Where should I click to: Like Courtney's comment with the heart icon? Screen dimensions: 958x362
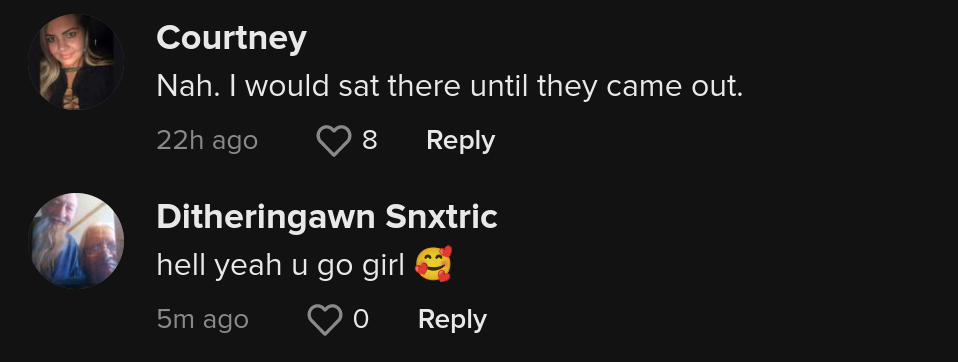pyautogui.click(x=334, y=140)
